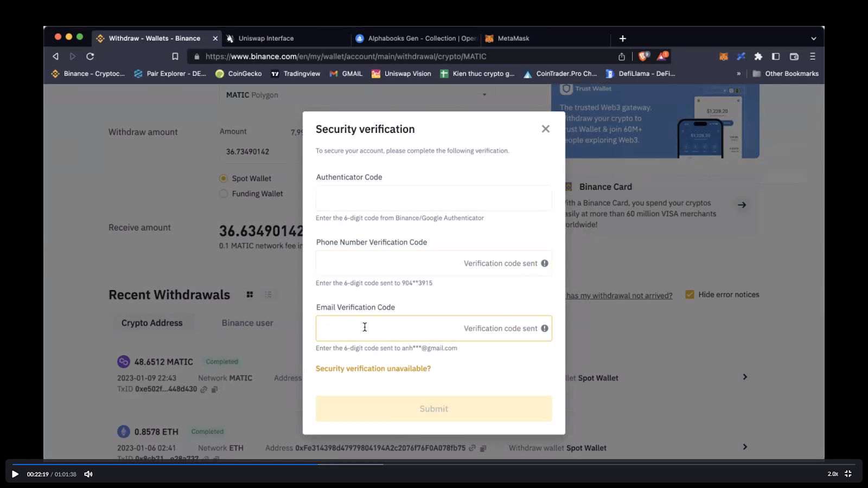Viewport: 868px width, 488px height.
Task: Open the Binance Card arrow link
Action: click(742, 205)
